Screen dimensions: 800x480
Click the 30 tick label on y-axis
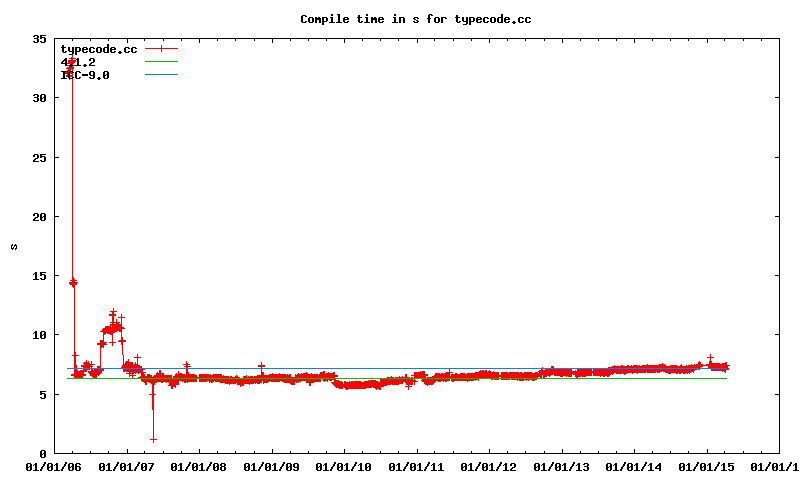point(38,98)
